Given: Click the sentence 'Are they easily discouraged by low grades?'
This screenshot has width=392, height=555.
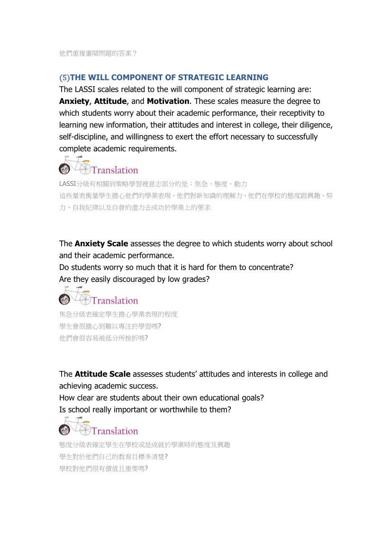Looking at the screenshot, I should point(134,279).
